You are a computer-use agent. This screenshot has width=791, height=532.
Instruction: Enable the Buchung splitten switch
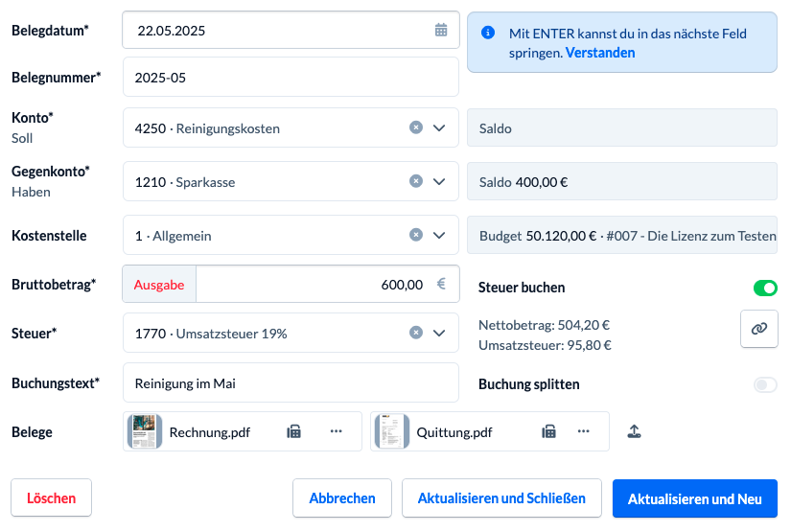[x=764, y=384]
